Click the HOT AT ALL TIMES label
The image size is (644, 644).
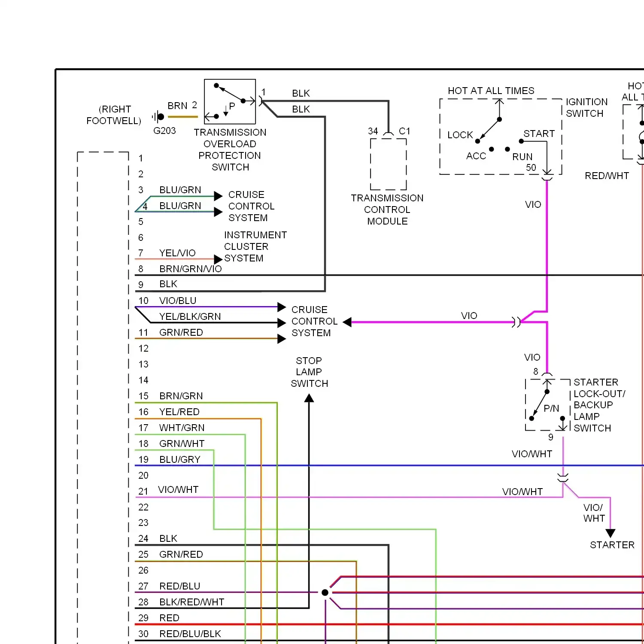491,91
